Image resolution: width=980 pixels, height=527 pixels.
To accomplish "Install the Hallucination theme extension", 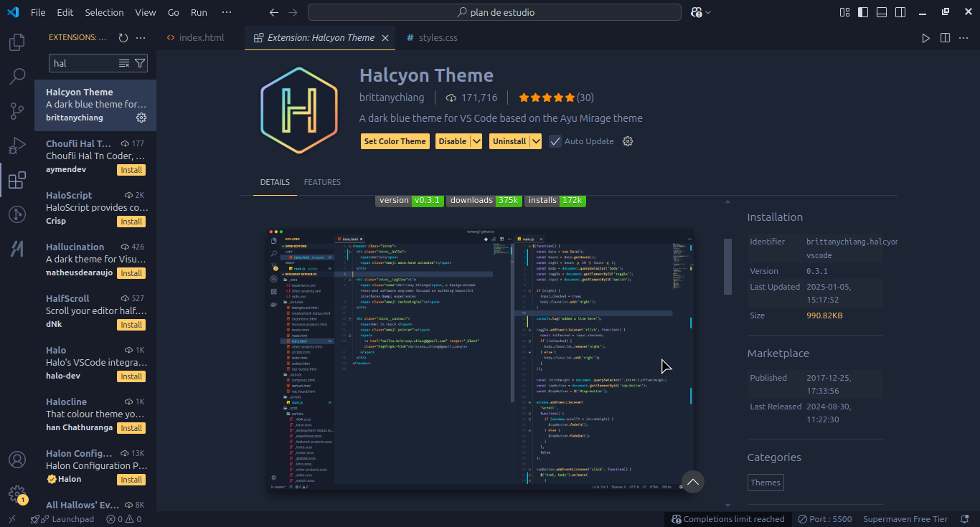I will coord(131,273).
